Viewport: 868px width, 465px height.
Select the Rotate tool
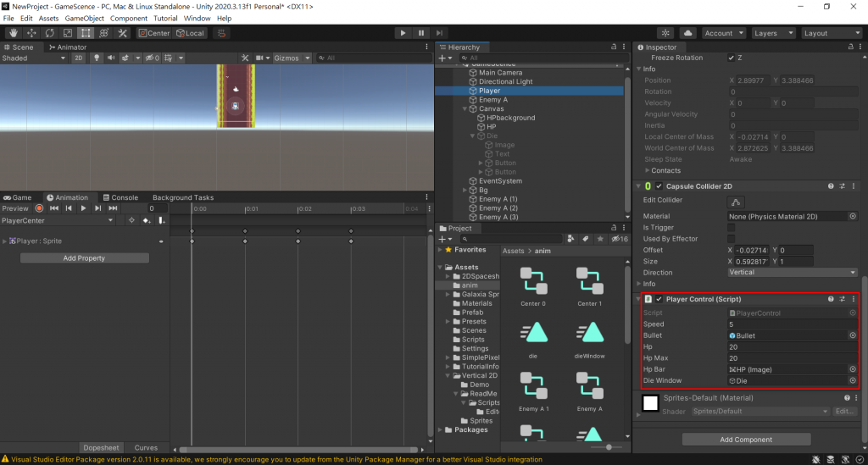50,33
